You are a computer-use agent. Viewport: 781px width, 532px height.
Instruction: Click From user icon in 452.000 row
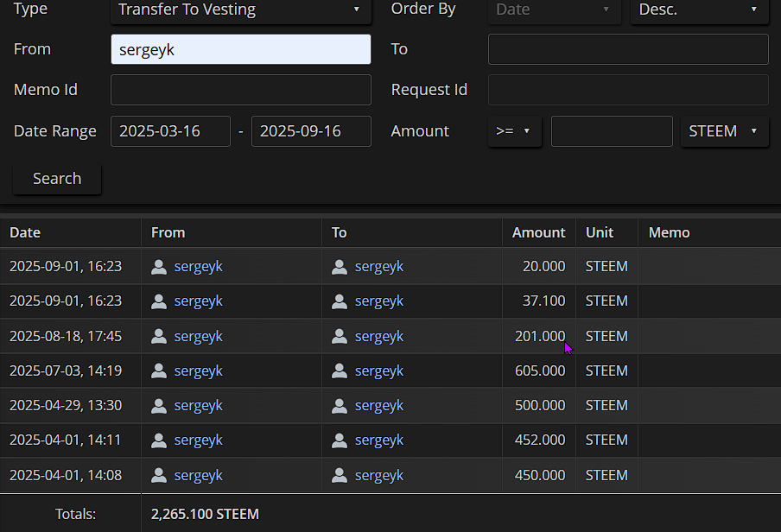pyautogui.click(x=159, y=440)
